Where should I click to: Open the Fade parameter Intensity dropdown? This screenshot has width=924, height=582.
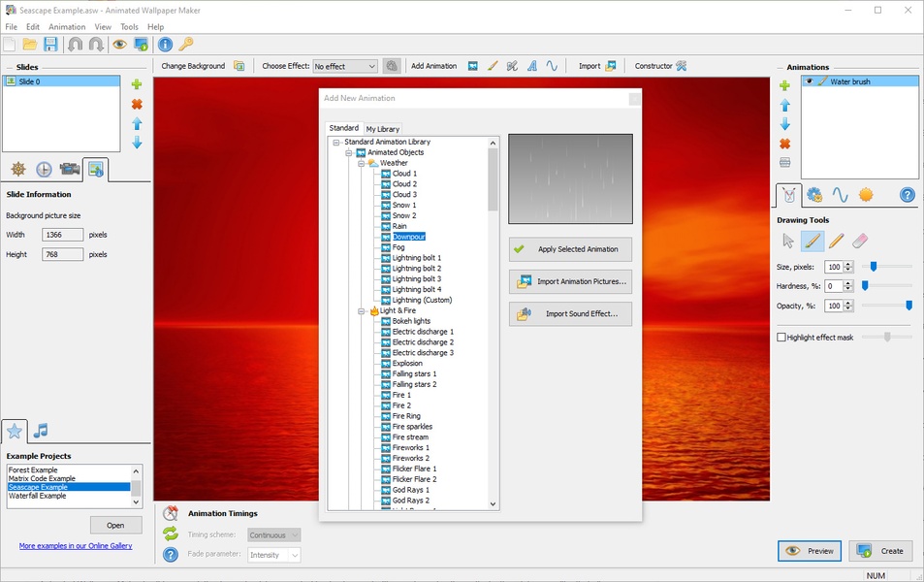point(274,555)
